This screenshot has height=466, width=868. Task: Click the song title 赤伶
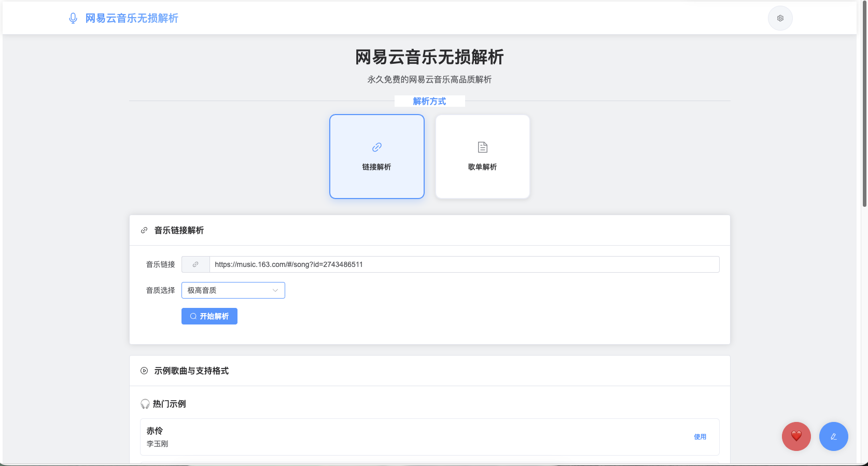tap(155, 431)
